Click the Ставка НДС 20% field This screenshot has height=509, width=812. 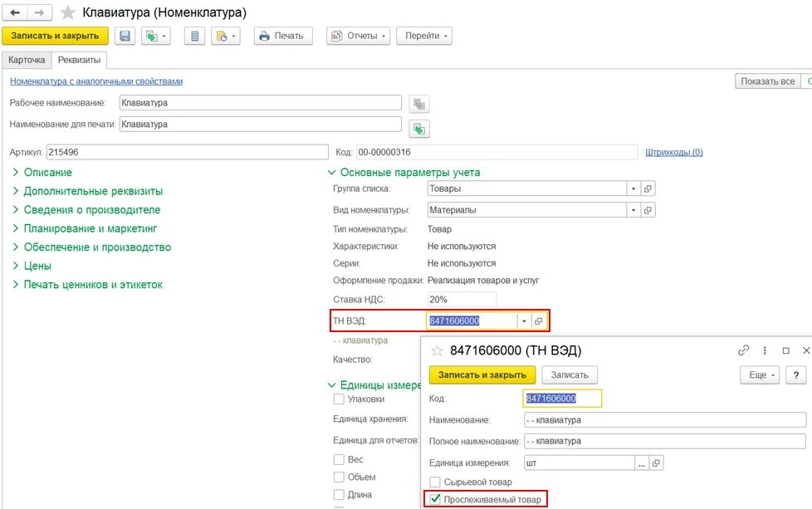pyautogui.click(x=462, y=299)
